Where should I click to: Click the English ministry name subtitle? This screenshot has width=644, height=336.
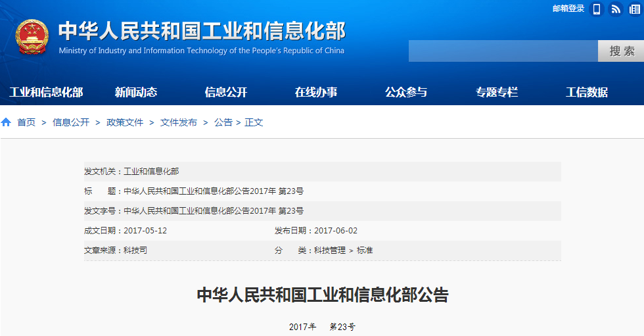pos(202,51)
